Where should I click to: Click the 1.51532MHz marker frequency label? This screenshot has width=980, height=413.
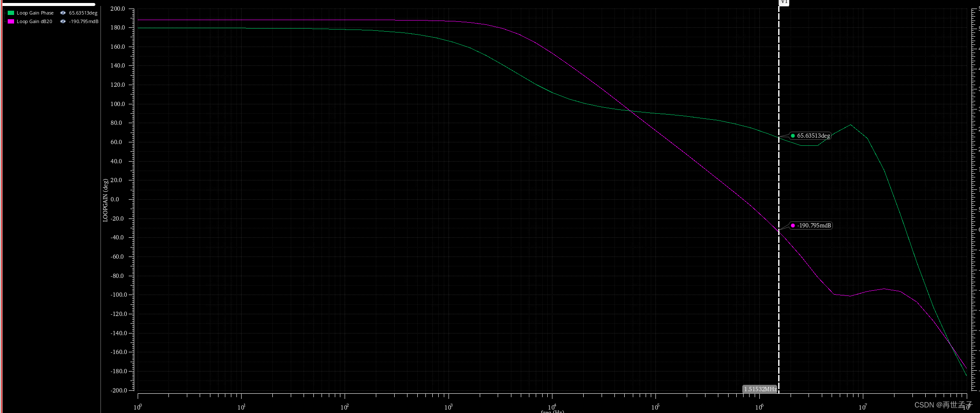coord(760,389)
